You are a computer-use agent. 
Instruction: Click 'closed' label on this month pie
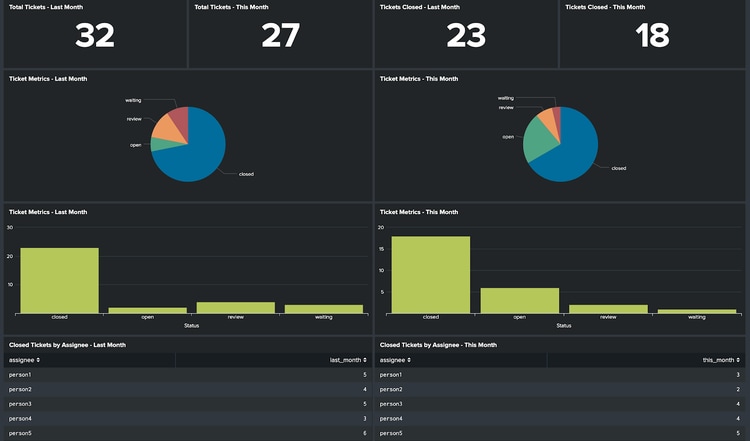618,168
